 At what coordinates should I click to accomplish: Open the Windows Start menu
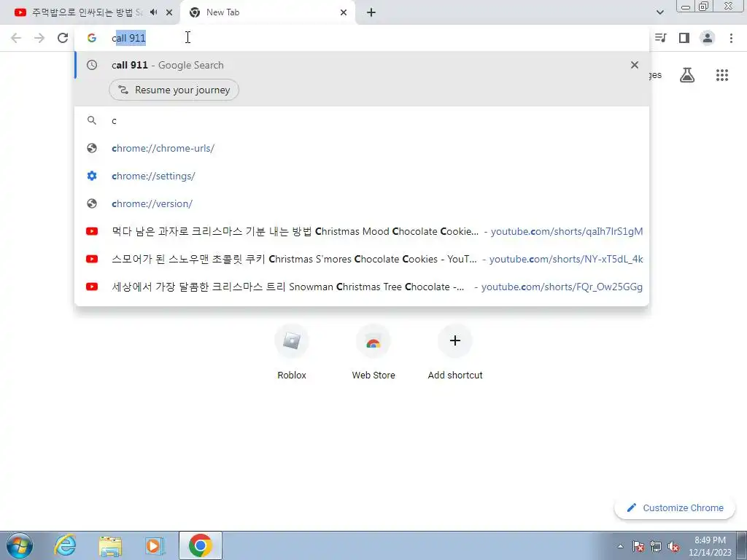[x=20, y=545]
